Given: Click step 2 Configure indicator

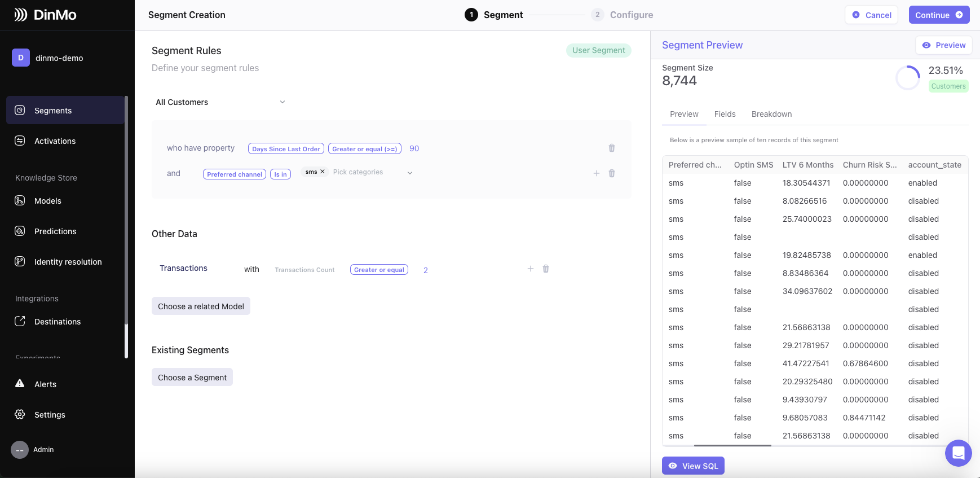Looking at the screenshot, I should tap(598, 15).
